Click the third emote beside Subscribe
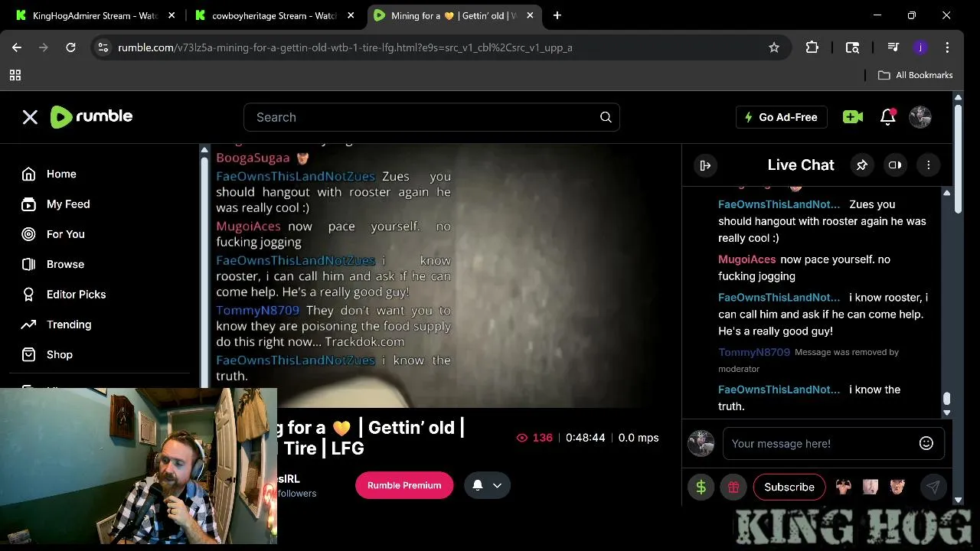980x551 pixels. tap(897, 487)
